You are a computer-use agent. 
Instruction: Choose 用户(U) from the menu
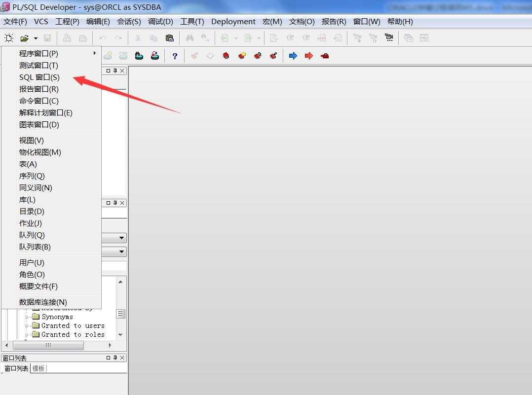pos(51,263)
